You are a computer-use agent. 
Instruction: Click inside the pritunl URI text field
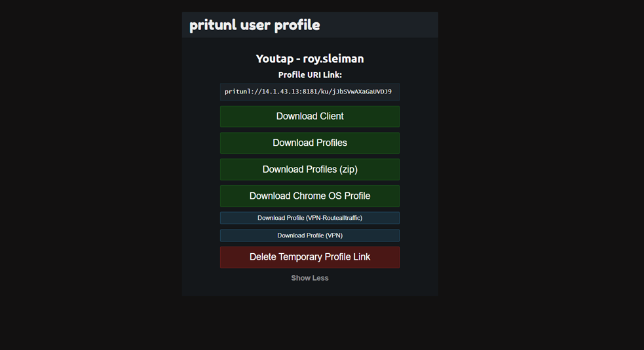pos(309,92)
